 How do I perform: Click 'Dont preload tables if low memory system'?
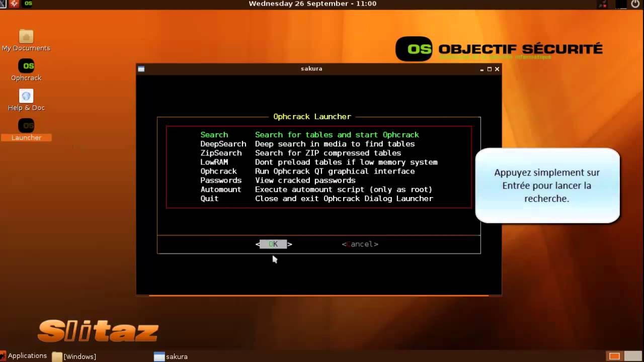(346, 162)
